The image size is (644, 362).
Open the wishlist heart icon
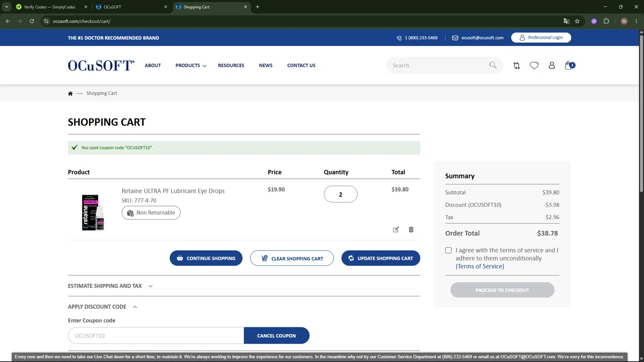click(x=534, y=66)
